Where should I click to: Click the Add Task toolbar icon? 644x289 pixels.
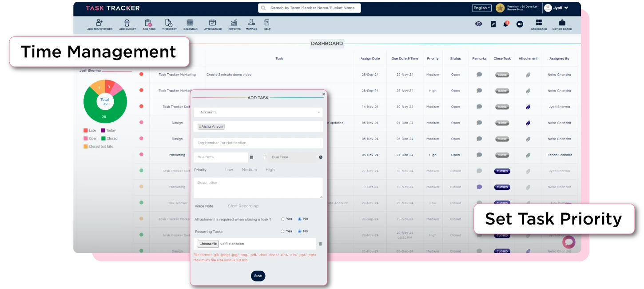pyautogui.click(x=149, y=24)
